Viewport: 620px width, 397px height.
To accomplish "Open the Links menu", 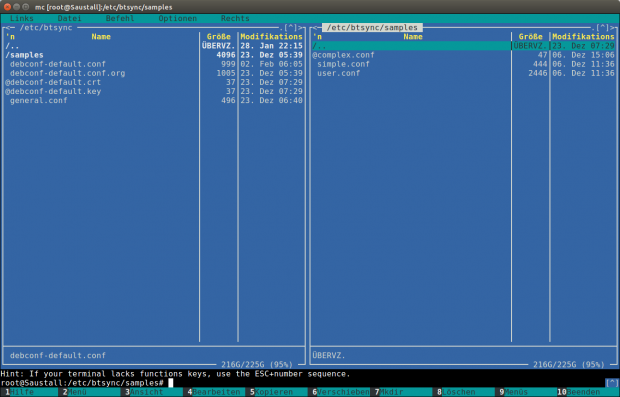I will [22, 18].
